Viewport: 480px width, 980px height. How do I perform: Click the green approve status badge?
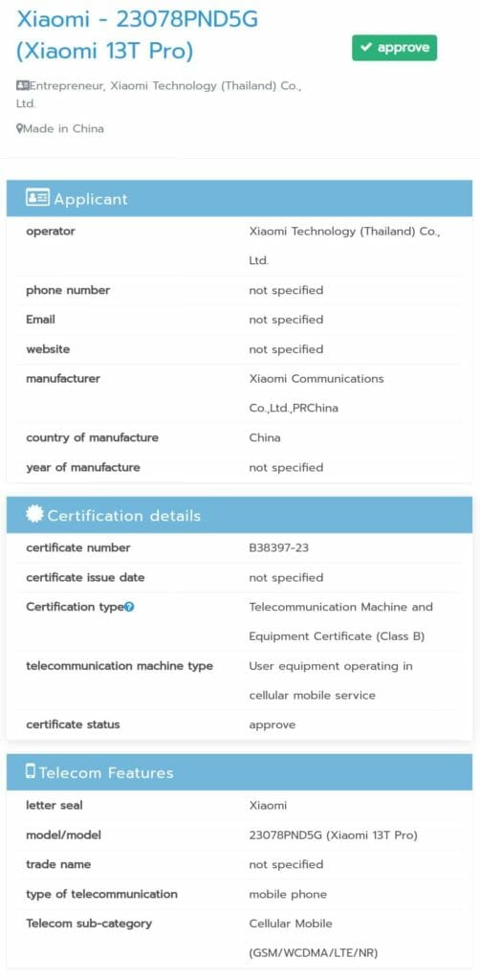(x=394, y=48)
